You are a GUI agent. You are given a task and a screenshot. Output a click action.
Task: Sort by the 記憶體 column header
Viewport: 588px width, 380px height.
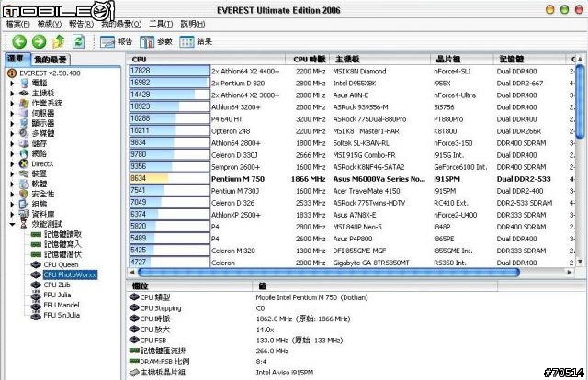pos(530,60)
